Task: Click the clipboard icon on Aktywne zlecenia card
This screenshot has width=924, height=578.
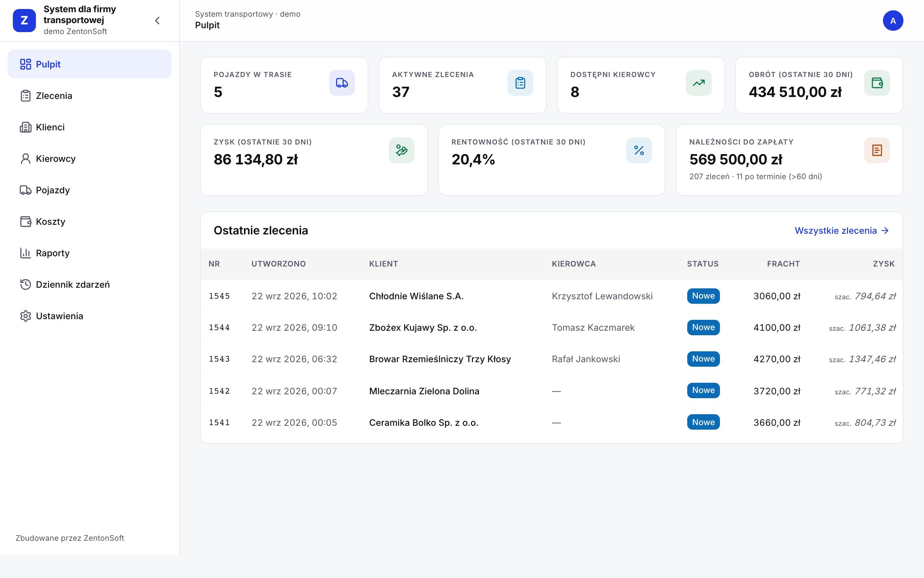Action: pyautogui.click(x=520, y=83)
